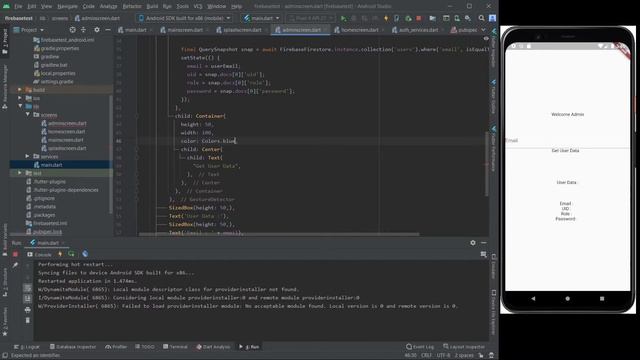The image size is (640, 360).
Task: Collapse the lib folder
Action: [20, 106]
